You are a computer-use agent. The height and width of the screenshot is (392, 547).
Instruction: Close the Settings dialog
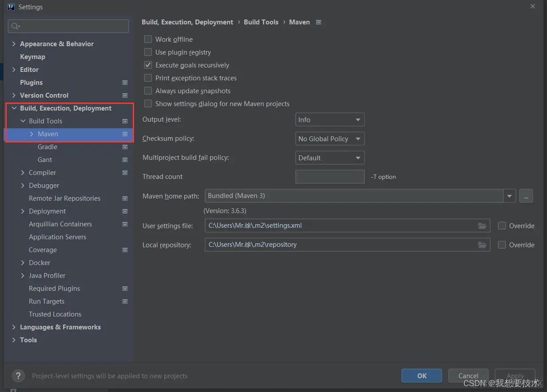pos(533,6)
